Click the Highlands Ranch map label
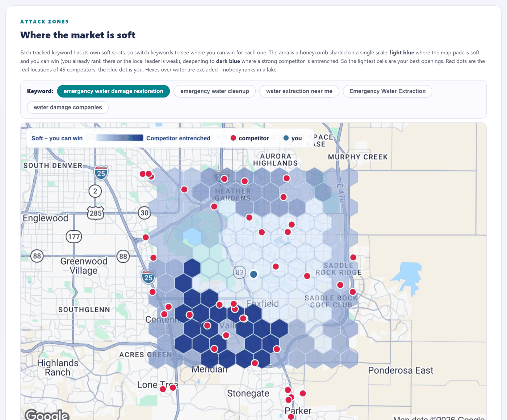Viewport: 507px width, 420px height. [58, 367]
